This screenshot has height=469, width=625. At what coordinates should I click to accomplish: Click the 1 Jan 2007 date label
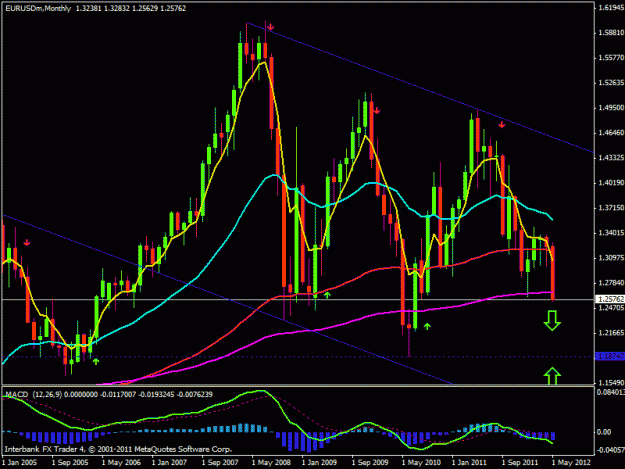pos(169,462)
